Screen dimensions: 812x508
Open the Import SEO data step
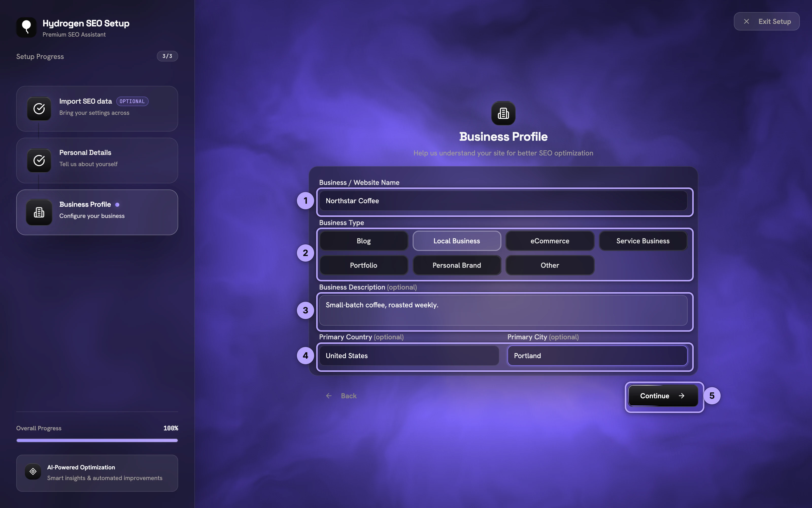click(x=97, y=108)
